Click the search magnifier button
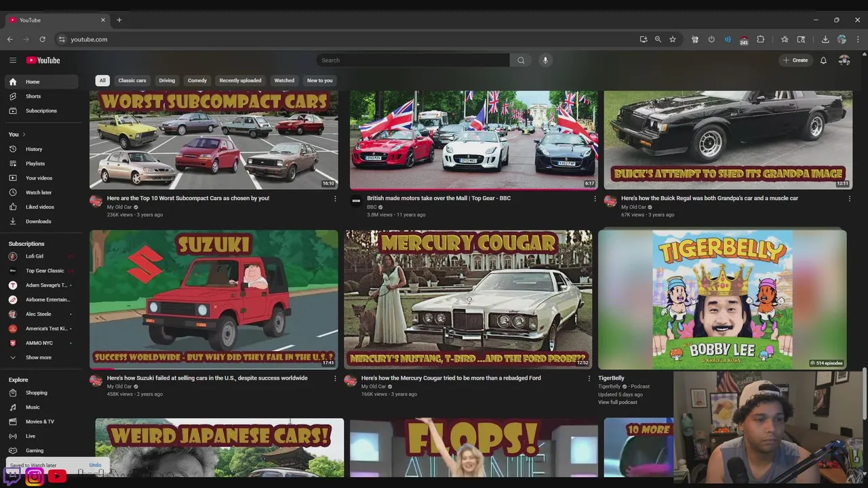868x488 pixels. pyautogui.click(x=521, y=60)
